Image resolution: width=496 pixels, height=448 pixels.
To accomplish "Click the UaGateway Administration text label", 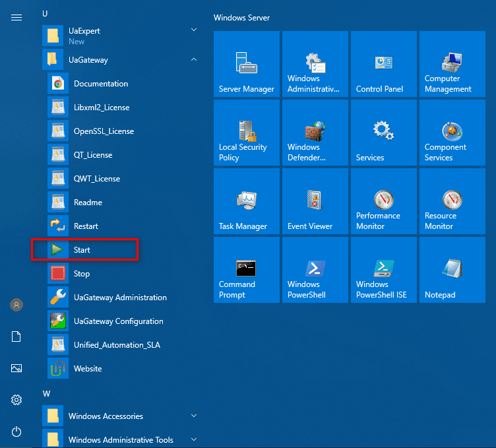I will pyautogui.click(x=120, y=298).
